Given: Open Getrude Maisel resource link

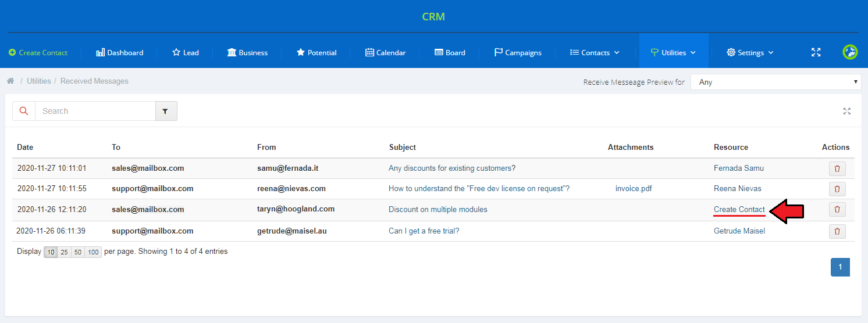Looking at the screenshot, I should 739,231.
